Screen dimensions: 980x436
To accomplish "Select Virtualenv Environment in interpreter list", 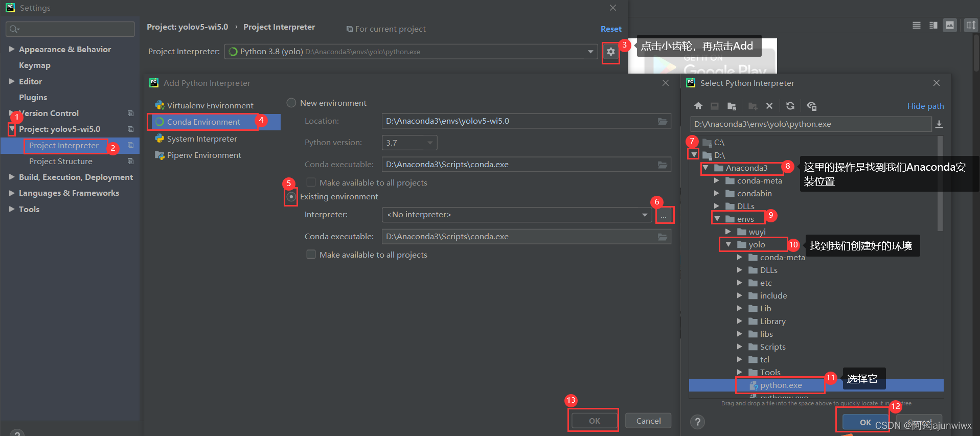I will [x=210, y=106].
